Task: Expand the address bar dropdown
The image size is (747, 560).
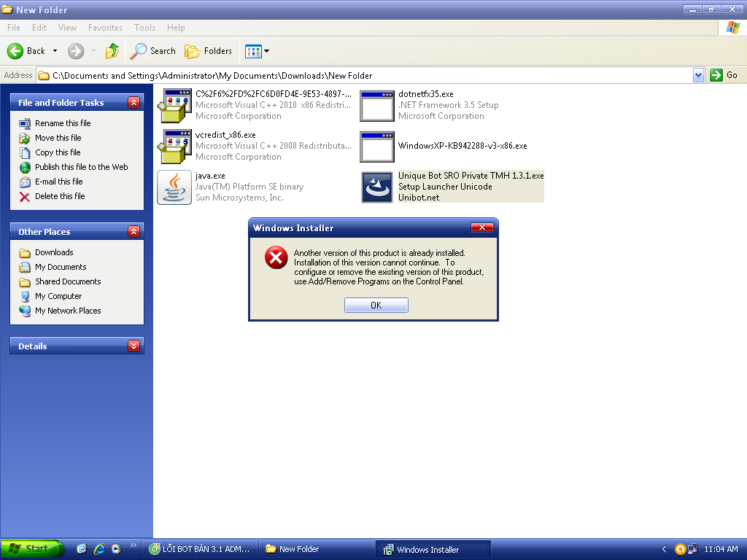Action: pos(698,75)
